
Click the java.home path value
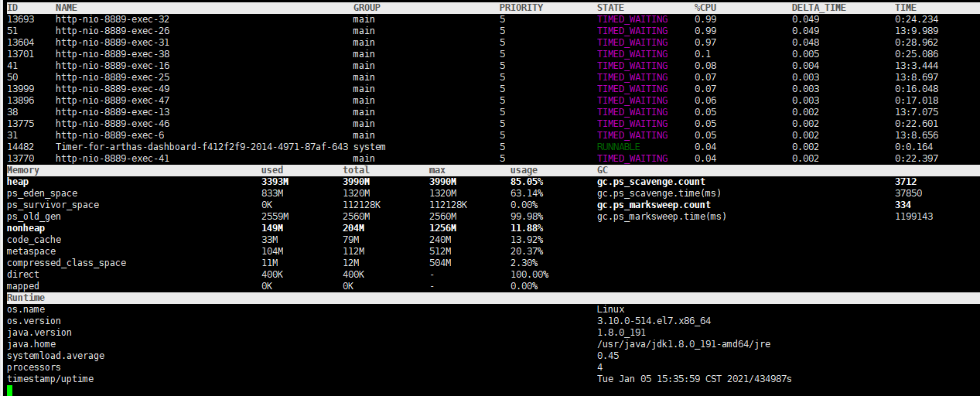pos(684,344)
